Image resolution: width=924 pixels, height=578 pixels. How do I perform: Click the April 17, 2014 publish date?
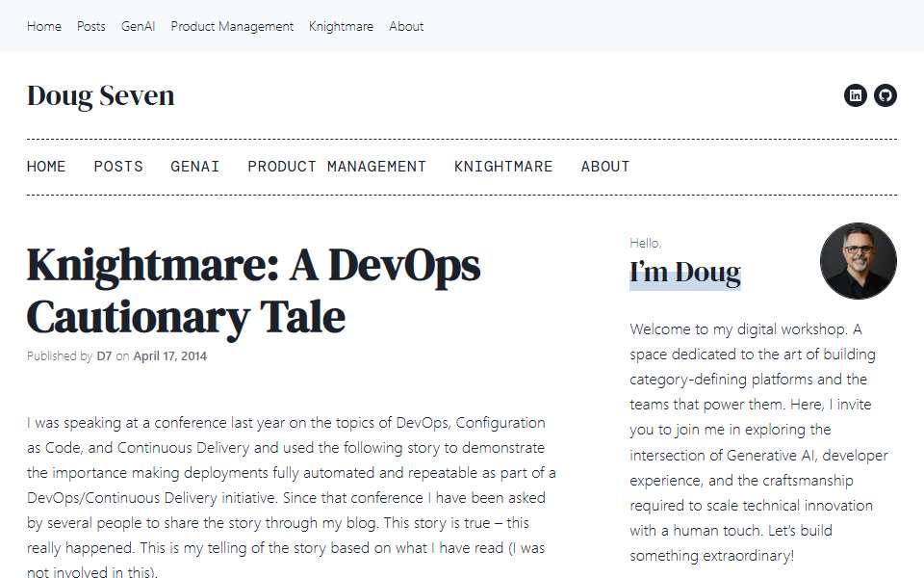(170, 356)
